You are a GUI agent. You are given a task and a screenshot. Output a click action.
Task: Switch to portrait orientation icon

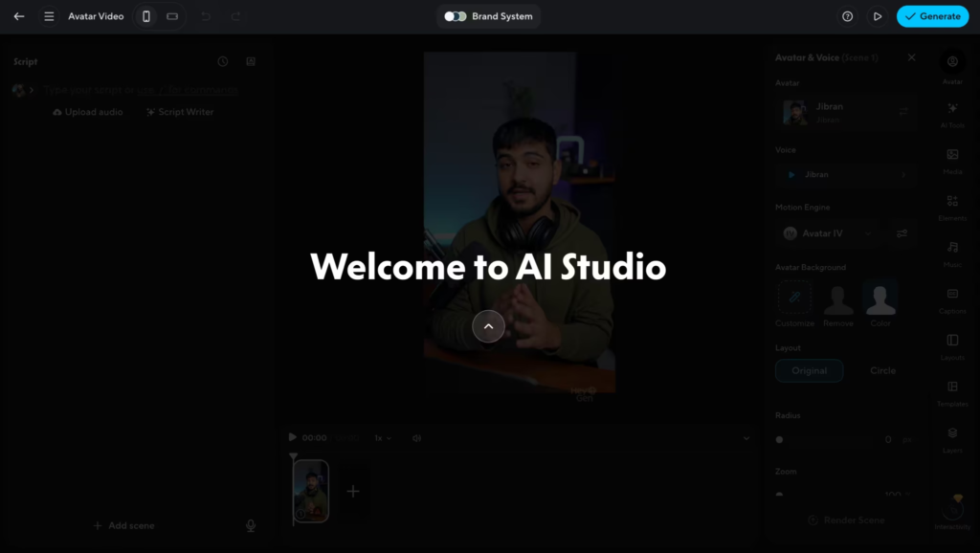146,16
